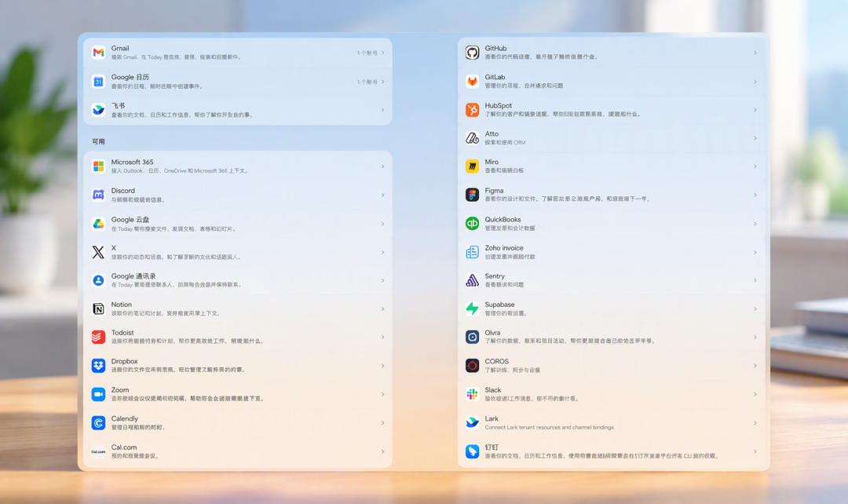Click the GitHub octocat icon
The height and width of the screenshot is (504, 848).
[x=472, y=53]
